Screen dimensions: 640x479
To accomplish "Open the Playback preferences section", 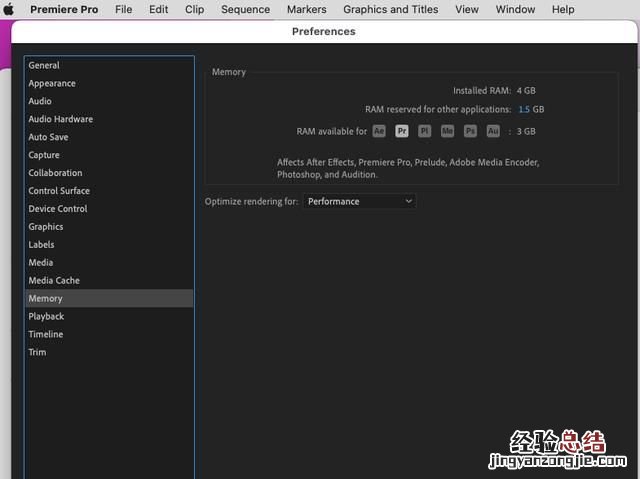I will tap(46, 316).
